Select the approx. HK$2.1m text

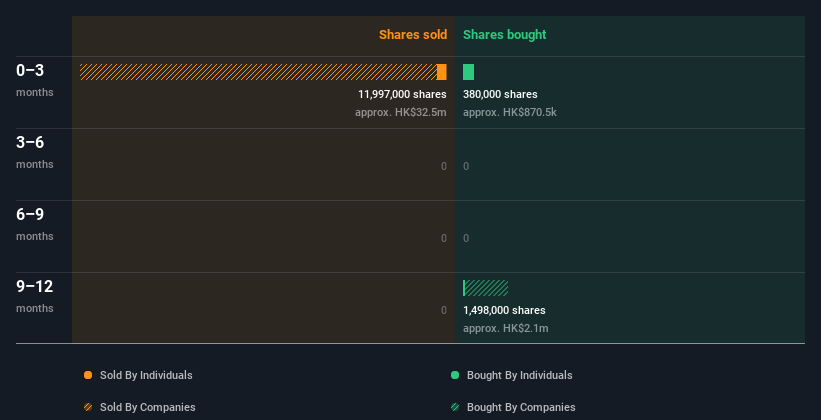click(x=506, y=328)
